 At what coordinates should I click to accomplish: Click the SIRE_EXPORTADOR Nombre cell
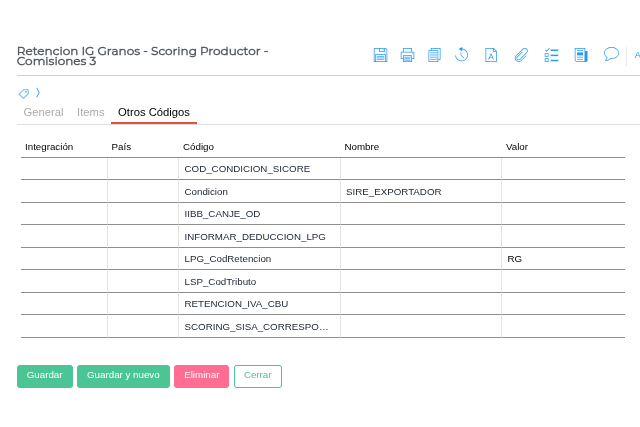[420, 192]
